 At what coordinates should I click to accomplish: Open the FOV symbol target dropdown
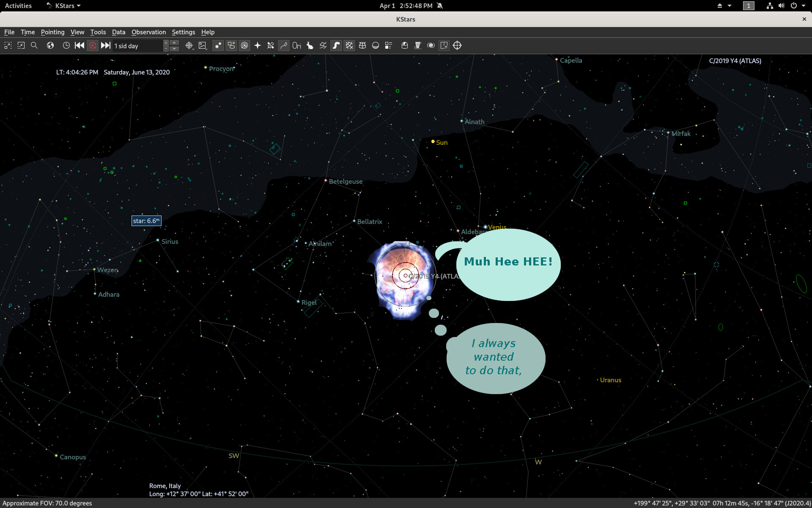click(189, 45)
